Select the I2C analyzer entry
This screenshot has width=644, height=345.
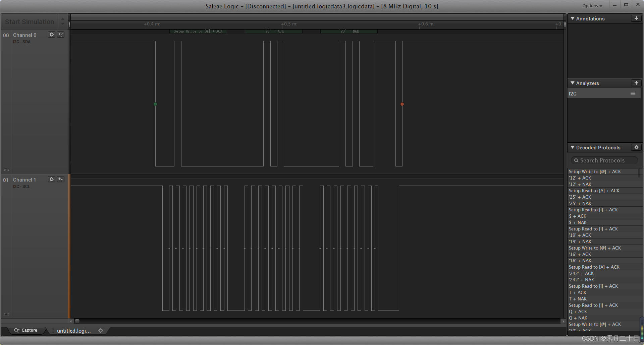tap(604, 93)
